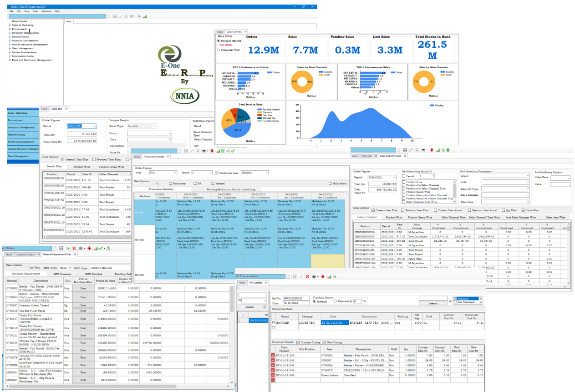
Task: Open the Windows menu in menu bar
Action: tap(46, 11)
